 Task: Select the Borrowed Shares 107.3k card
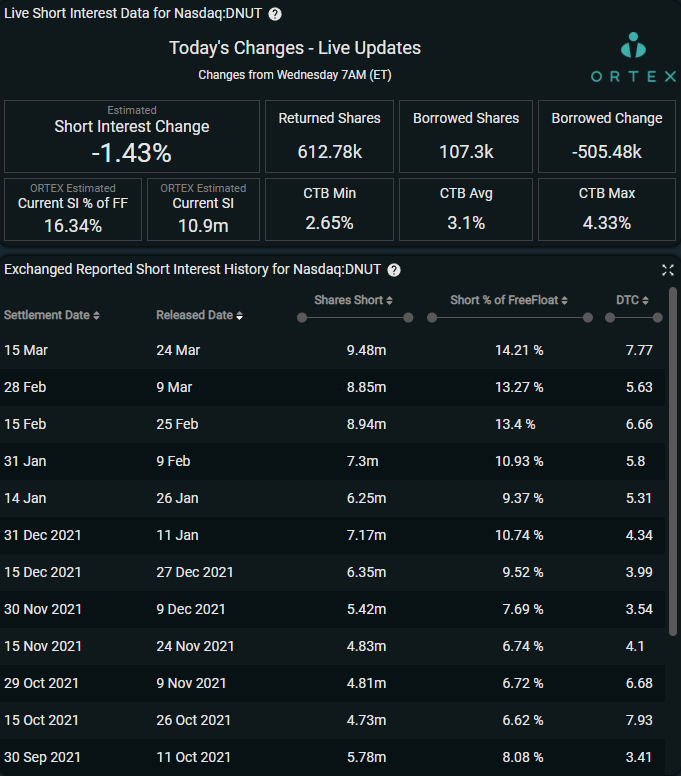[466, 137]
